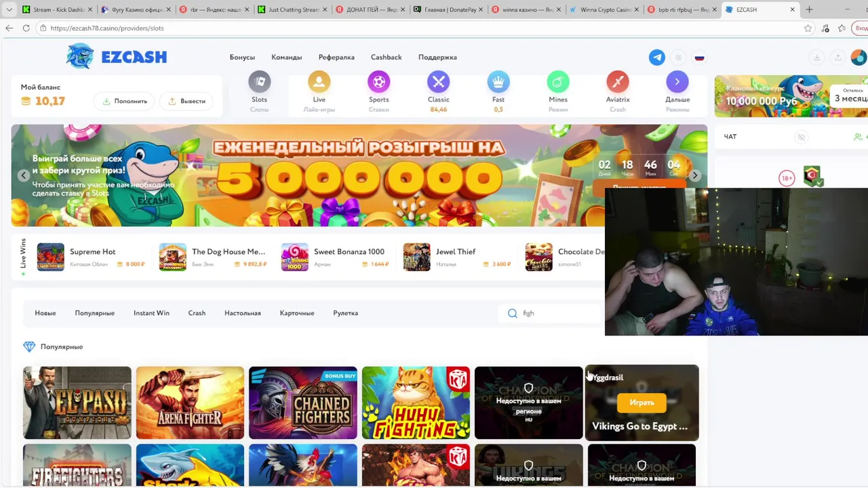The width and height of the screenshot is (868, 488).
Task: Filter by the Карточные category tab
Action: click(297, 313)
